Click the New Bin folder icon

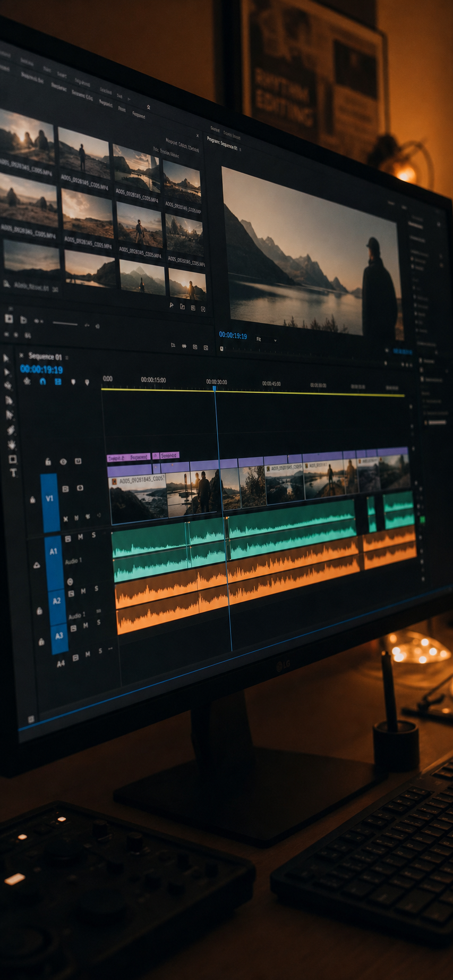click(x=182, y=307)
